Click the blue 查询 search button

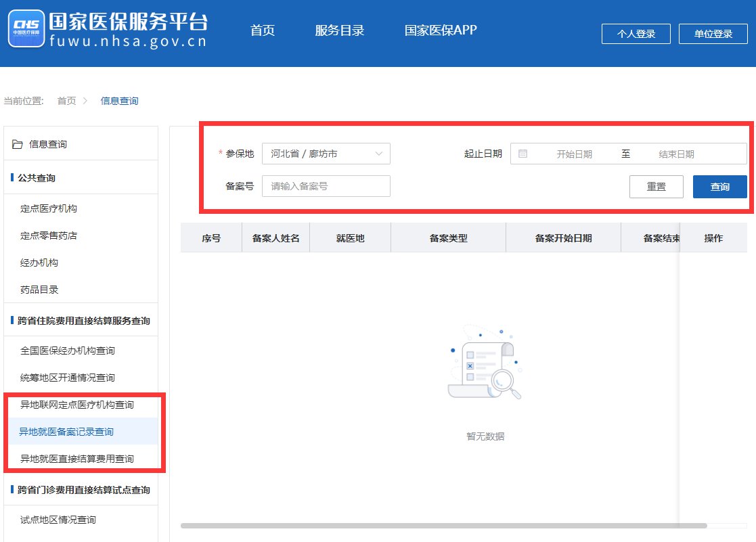(719, 187)
